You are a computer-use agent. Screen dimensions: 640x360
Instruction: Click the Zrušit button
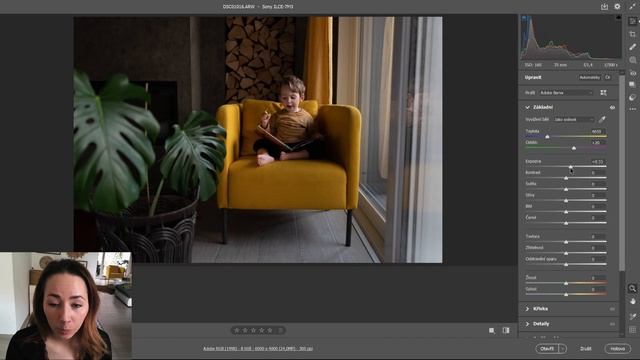[x=586, y=349]
